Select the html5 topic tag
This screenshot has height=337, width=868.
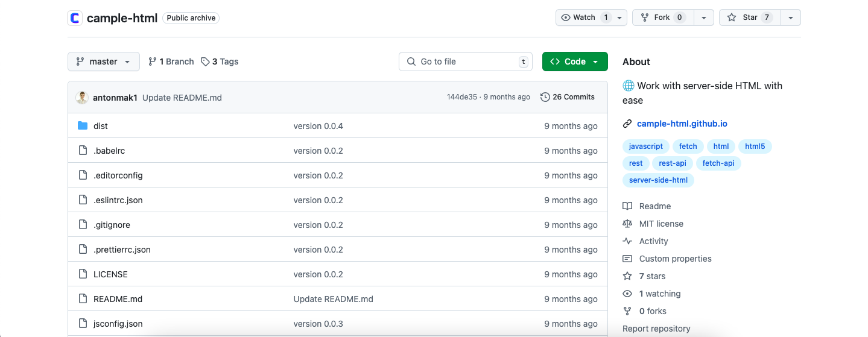(755, 146)
